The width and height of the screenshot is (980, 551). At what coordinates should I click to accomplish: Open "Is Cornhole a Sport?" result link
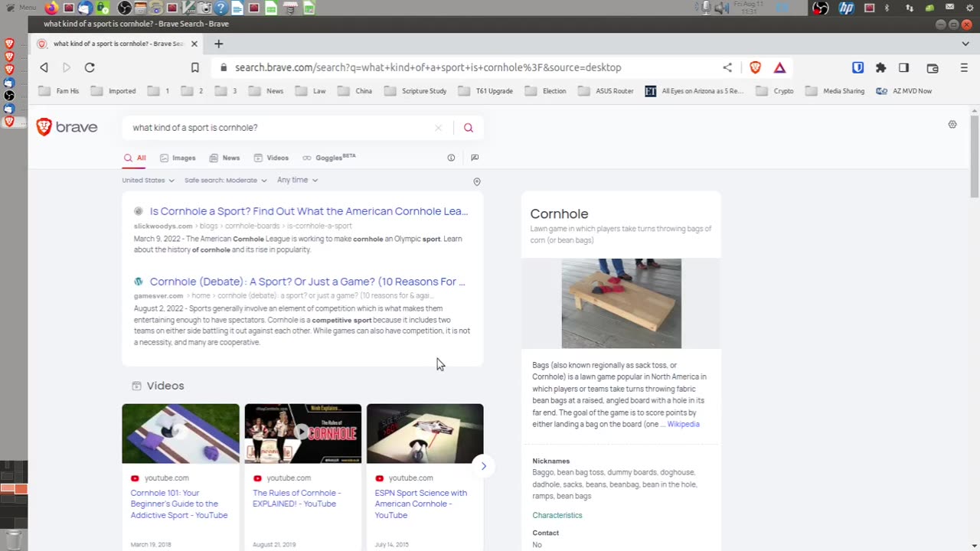(309, 211)
